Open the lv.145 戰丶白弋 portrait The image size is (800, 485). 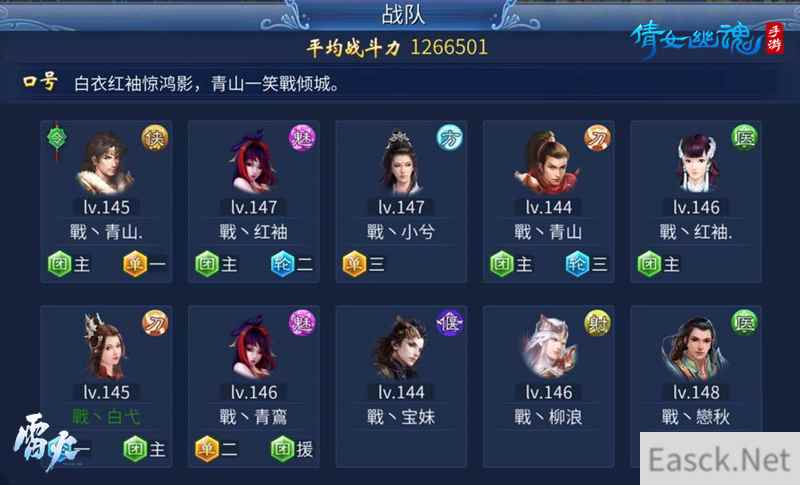coord(106,347)
